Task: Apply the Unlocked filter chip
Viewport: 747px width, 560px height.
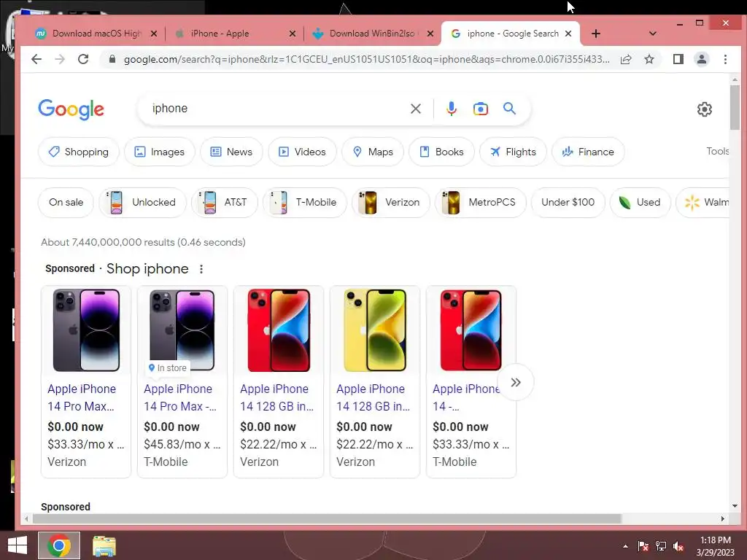Action: pos(142,203)
